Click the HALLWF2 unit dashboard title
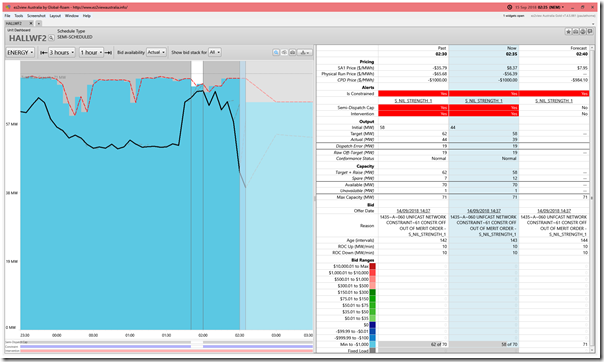Screen dimensions: 604x362 [28, 38]
